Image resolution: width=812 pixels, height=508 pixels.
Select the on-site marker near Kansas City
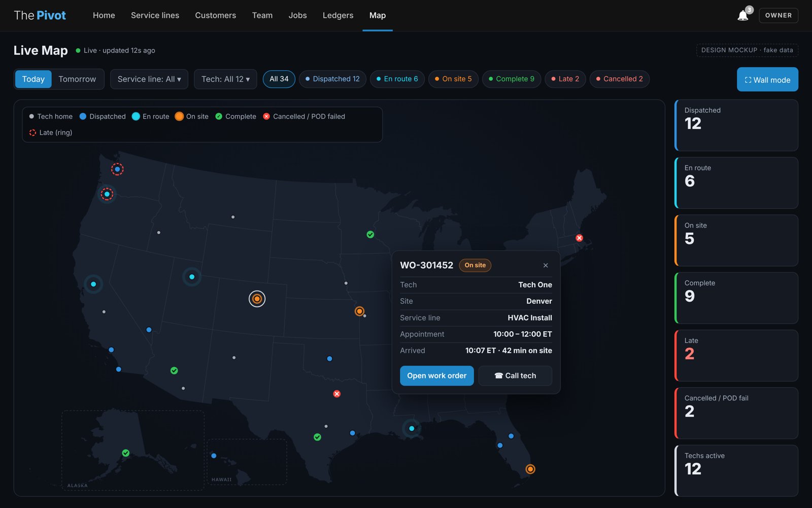pos(359,311)
